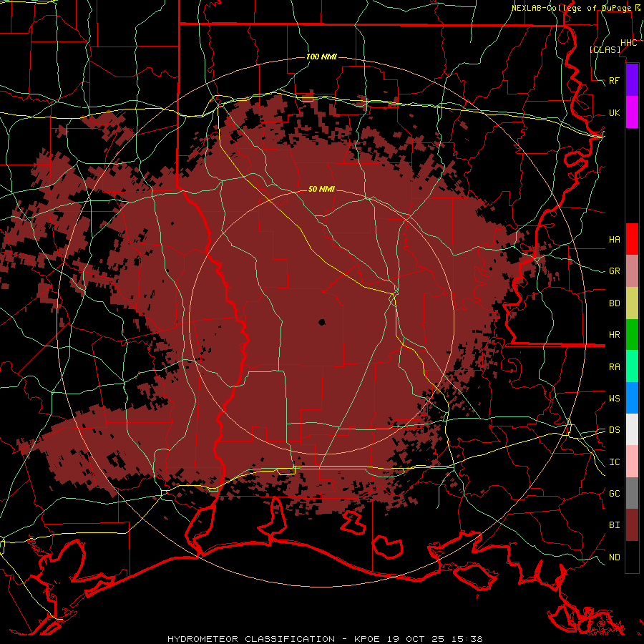This screenshot has width=644, height=644.
Task: Click the UK legend label
Action: [x=614, y=112]
